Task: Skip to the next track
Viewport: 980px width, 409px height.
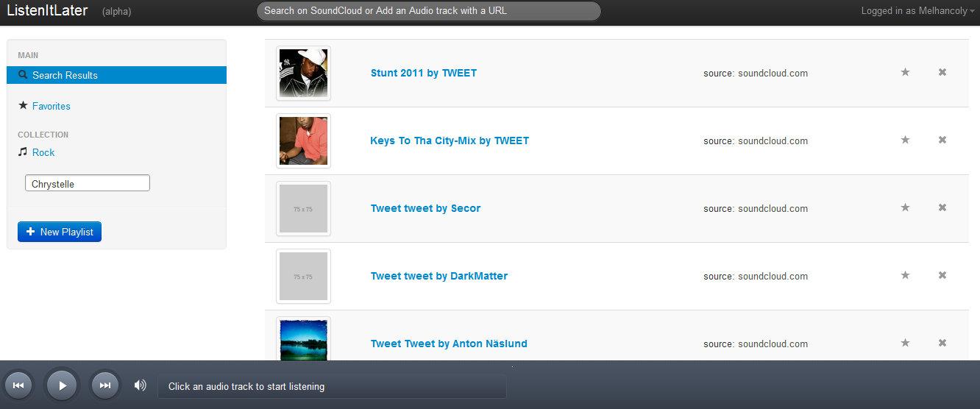Action: pos(105,385)
